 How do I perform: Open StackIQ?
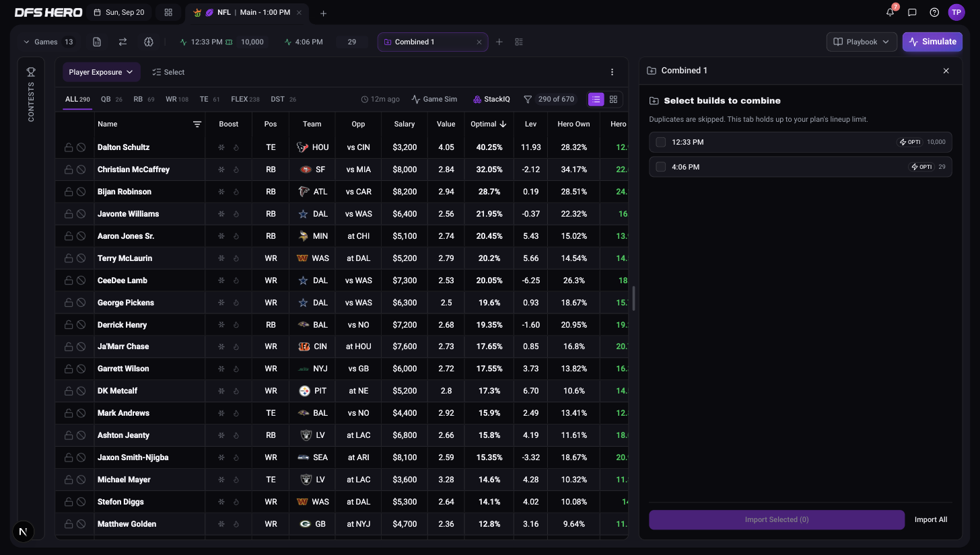(491, 99)
